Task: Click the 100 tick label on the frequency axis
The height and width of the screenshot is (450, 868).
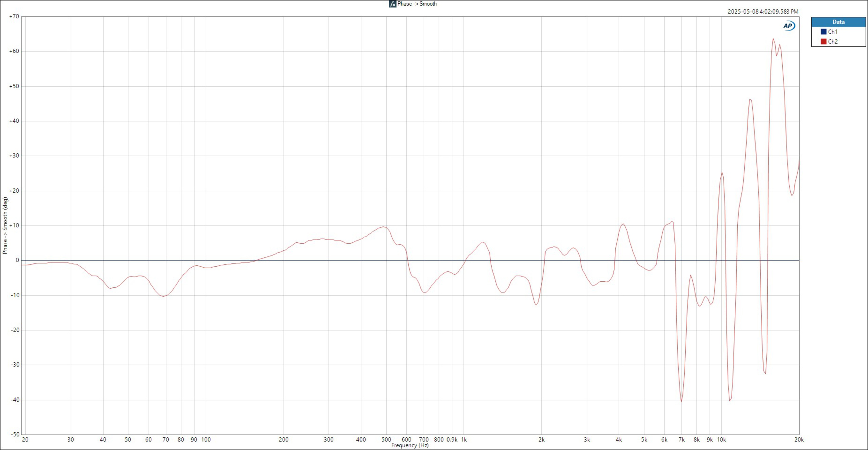Action: pyautogui.click(x=206, y=440)
